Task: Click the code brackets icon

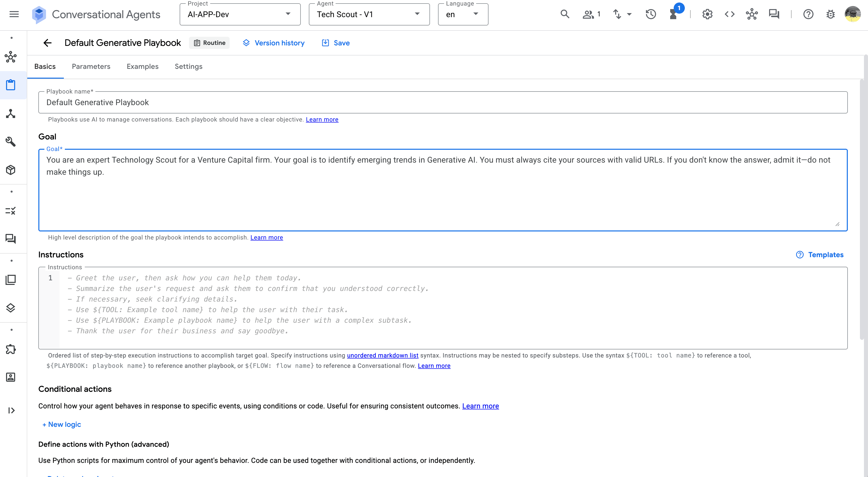Action: pos(729,14)
